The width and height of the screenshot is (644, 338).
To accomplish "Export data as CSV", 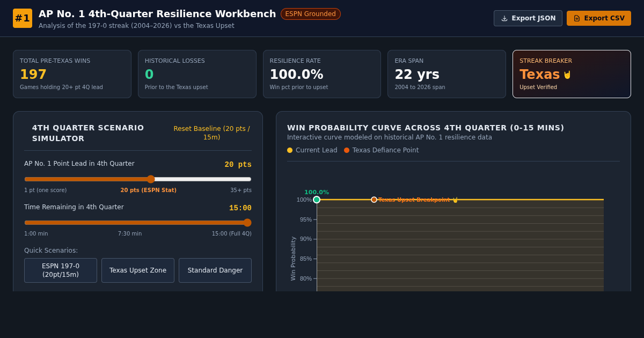I will (x=599, y=18).
